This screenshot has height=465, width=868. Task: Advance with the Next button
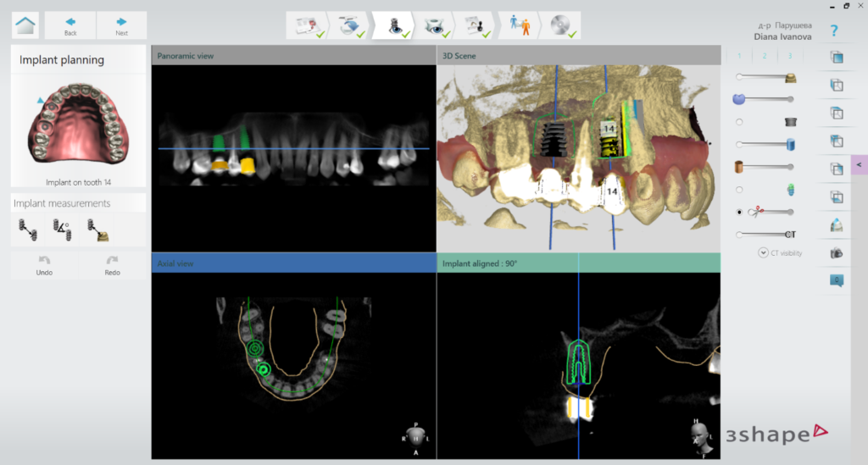[121, 25]
